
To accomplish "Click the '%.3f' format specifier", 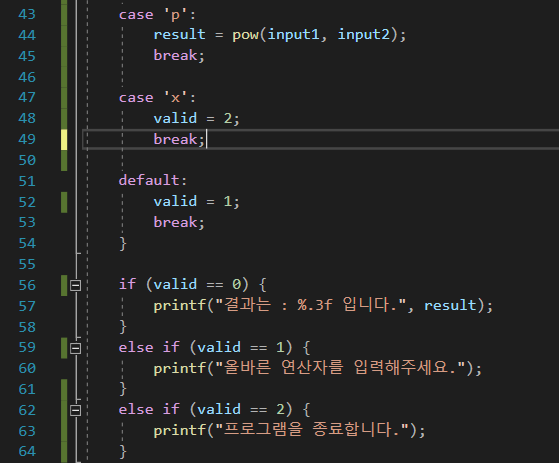I will (x=315, y=305).
